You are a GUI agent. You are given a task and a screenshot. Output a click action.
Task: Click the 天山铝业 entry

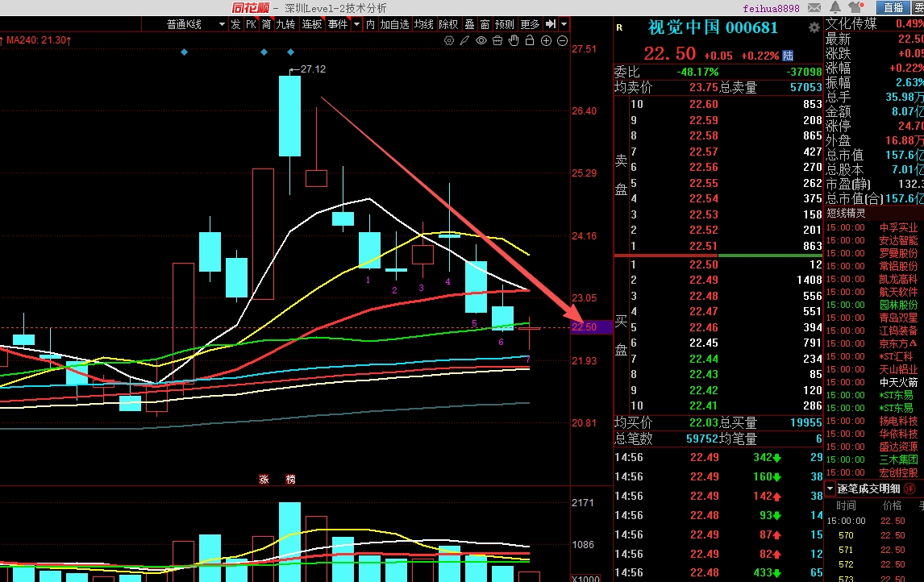click(x=899, y=369)
